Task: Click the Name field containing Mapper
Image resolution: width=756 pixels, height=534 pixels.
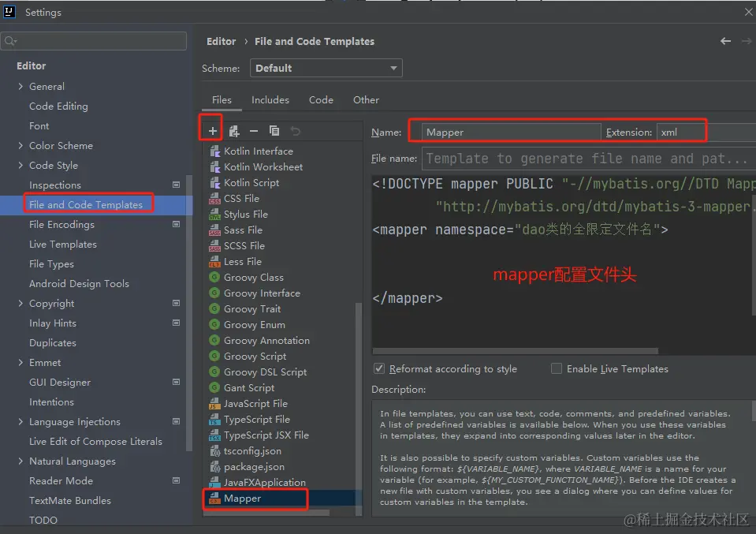Action: coord(511,133)
